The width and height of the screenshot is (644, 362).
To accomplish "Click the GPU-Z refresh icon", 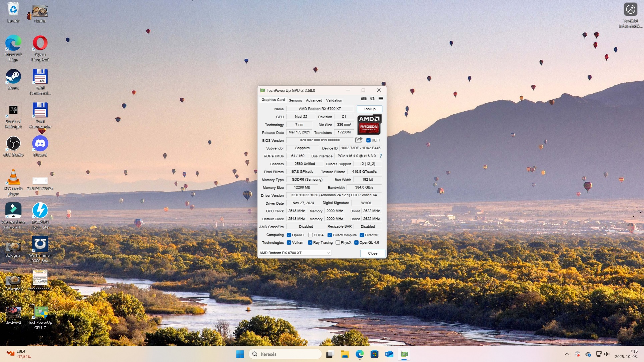I will tap(372, 99).
